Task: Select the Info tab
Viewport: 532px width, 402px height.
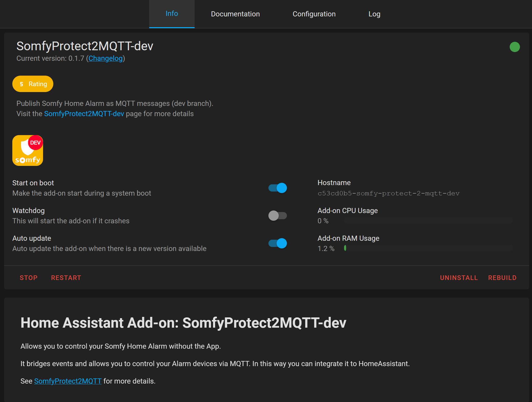Action: (172, 14)
